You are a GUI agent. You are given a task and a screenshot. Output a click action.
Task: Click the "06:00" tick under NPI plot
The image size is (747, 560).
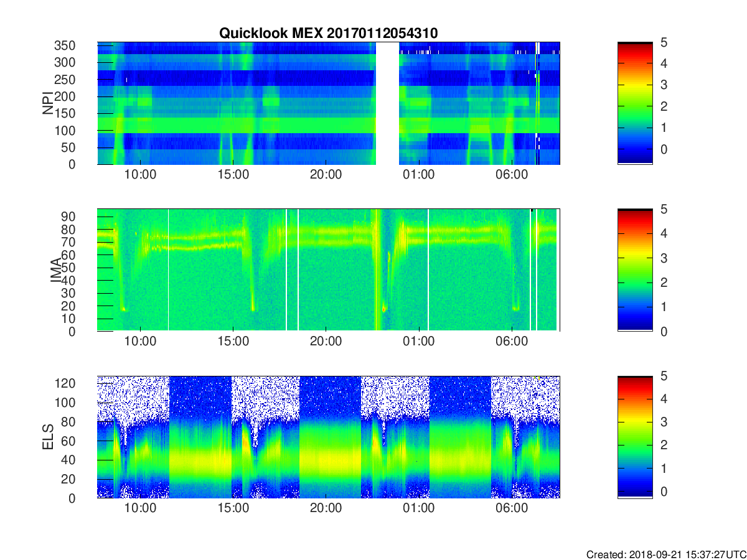point(511,174)
